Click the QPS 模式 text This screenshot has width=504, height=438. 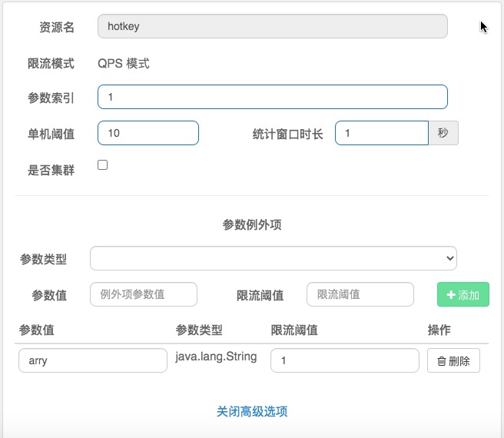[124, 63]
